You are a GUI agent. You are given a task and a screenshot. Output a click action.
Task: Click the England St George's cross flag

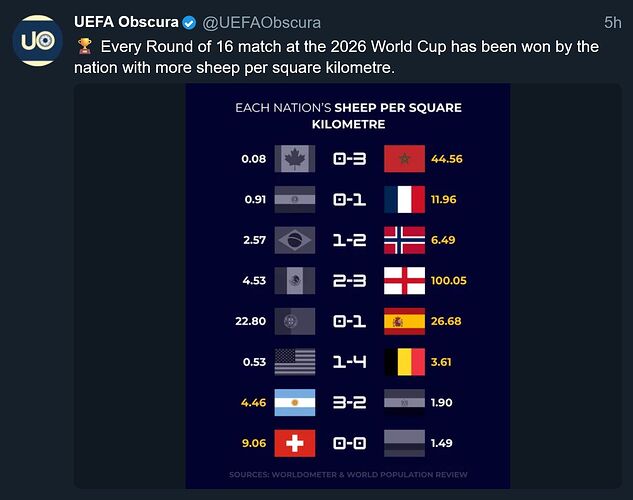[404, 280]
